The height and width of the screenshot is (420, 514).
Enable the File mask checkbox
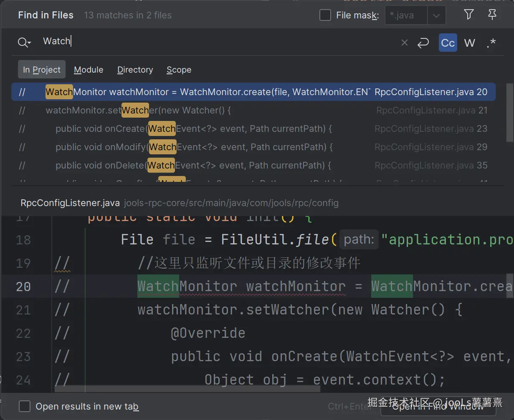pyautogui.click(x=325, y=15)
